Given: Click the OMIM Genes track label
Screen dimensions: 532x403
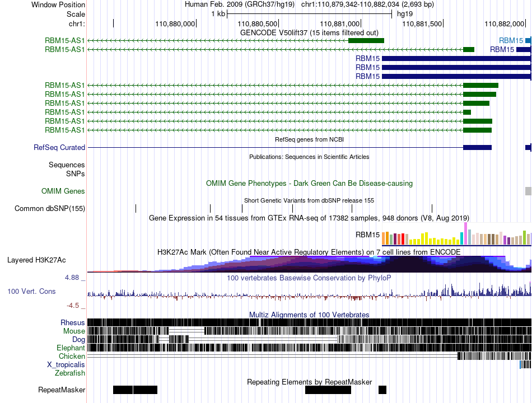Looking at the screenshot, I should coord(63,191).
